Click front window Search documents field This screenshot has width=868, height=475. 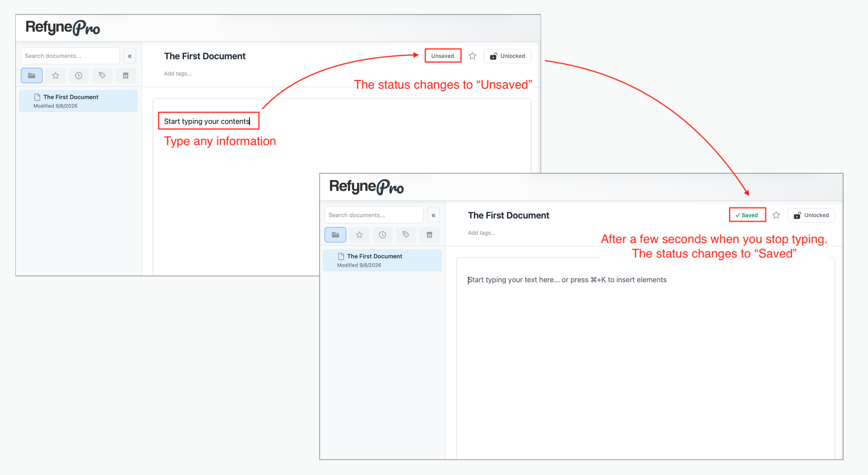click(x=374, y=215)
